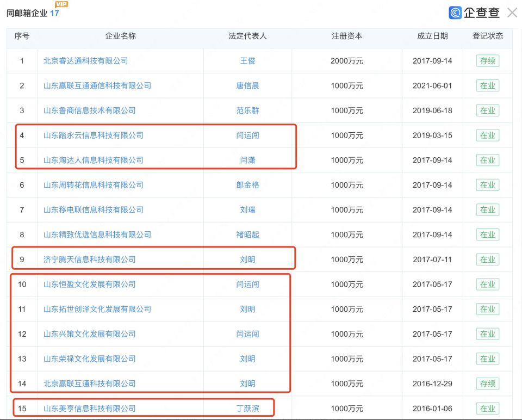Open 山东兴策文化发展有限公司 link
The image size is (522, 420).
pyautogui.click(x=90, y=333)
